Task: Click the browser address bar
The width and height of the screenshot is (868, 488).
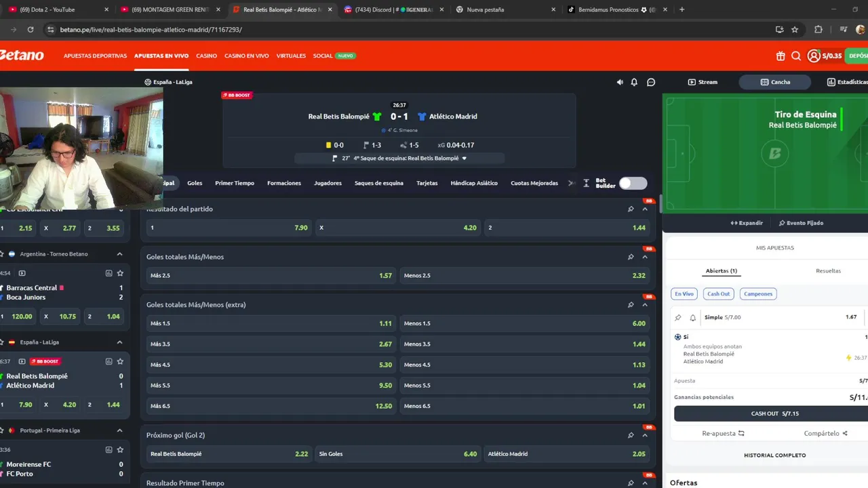Action: coord(407,30)
